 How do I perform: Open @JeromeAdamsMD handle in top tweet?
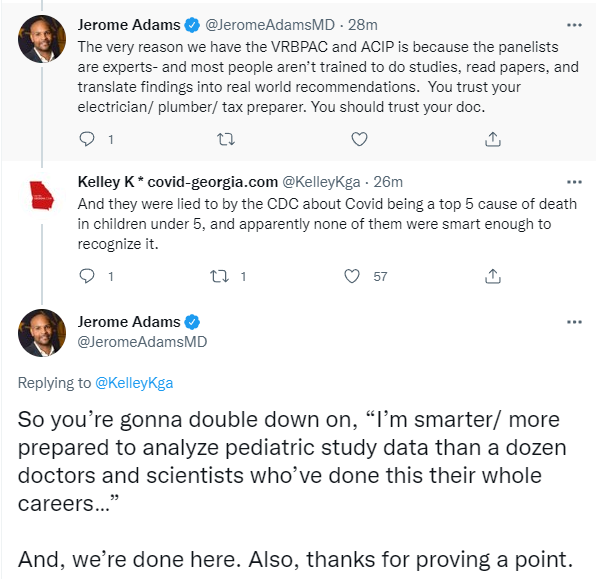point(270,25)
